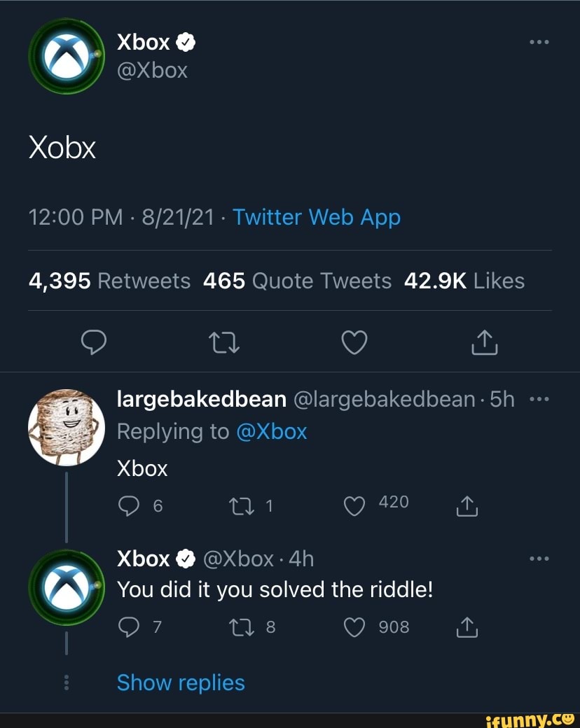Share largebakedbean's reply

(467, 504)
